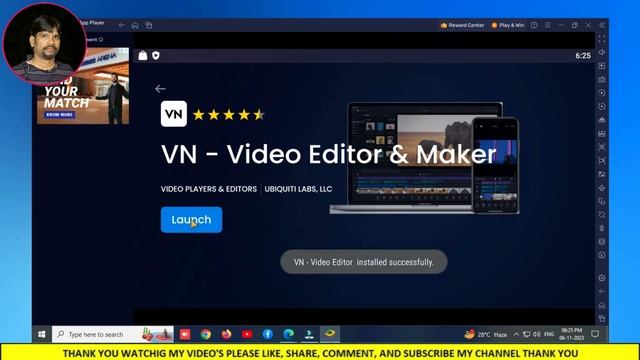Click the trash can side toolbar icon

click(x=602, y=228)
